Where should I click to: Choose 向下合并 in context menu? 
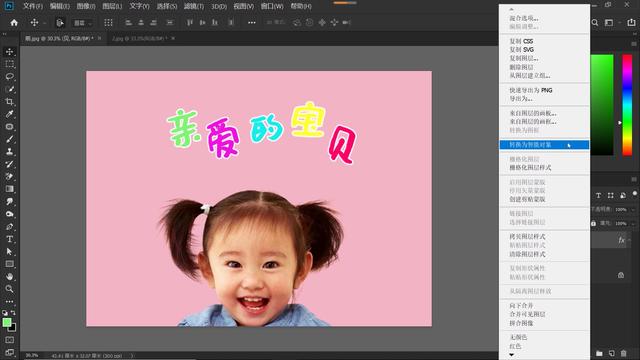click(x=521, y=305)
